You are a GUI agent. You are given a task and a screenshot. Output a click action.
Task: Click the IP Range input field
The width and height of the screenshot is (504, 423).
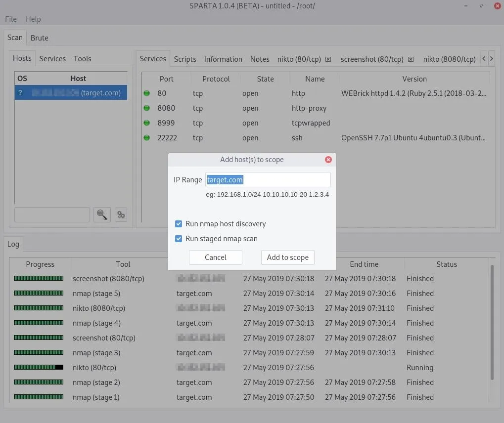click(x=268, y=179)
